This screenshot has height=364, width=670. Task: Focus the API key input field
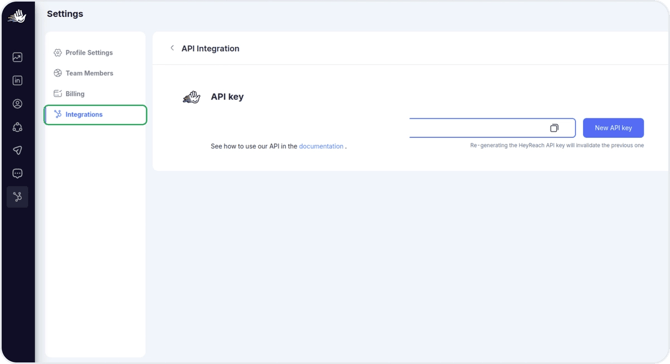click(492, 128)
